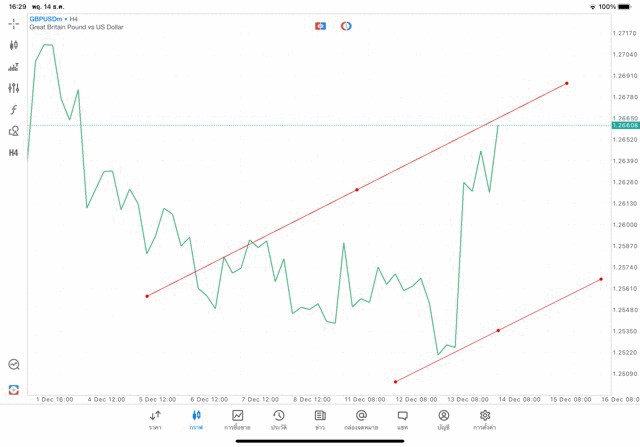The width and height of the screenshot is (640, 447).
Task: Open the script function (f) icon
Action: tap(14, 110)
